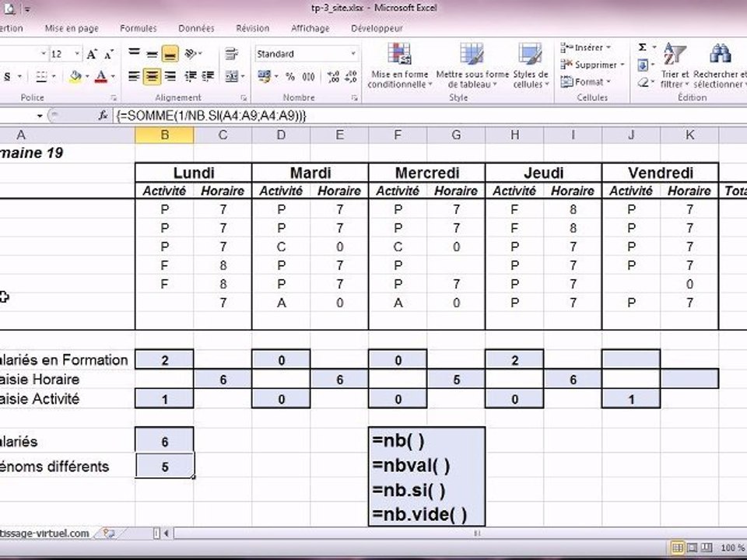The image size is (747, 560).
Task: Open Trier et filtrer
Action: point(675,65)
